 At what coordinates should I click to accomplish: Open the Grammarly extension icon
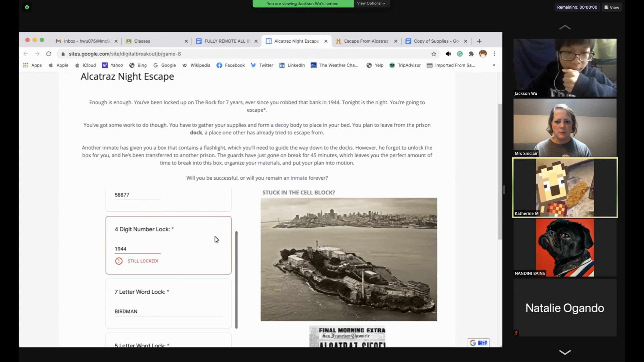coord(460,54)
